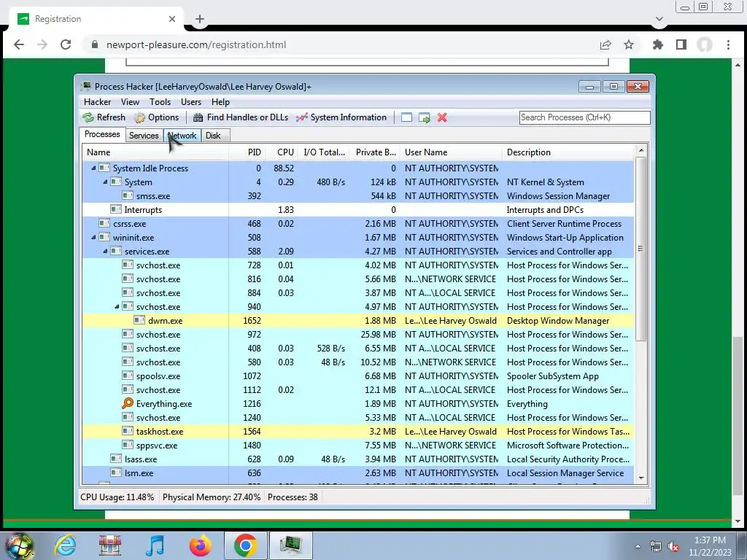Open a new Chrome tab

click(200, 19)
